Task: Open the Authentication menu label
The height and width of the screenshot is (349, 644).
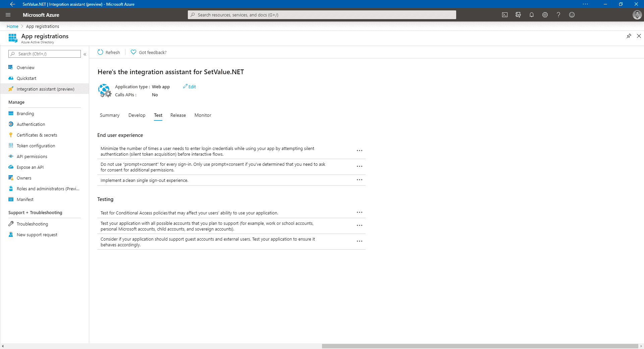Action: coord(31,124)
